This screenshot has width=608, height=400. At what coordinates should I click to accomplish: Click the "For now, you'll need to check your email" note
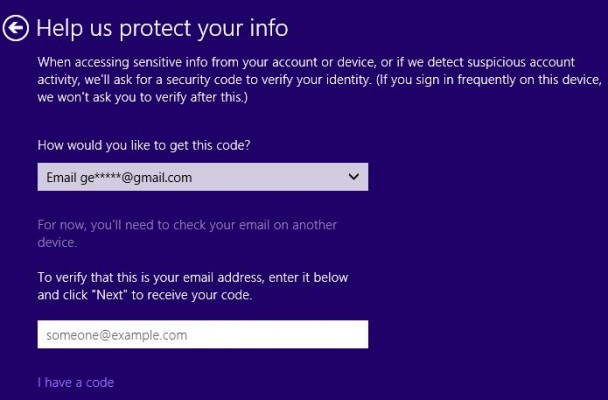[x=186, y=224]
